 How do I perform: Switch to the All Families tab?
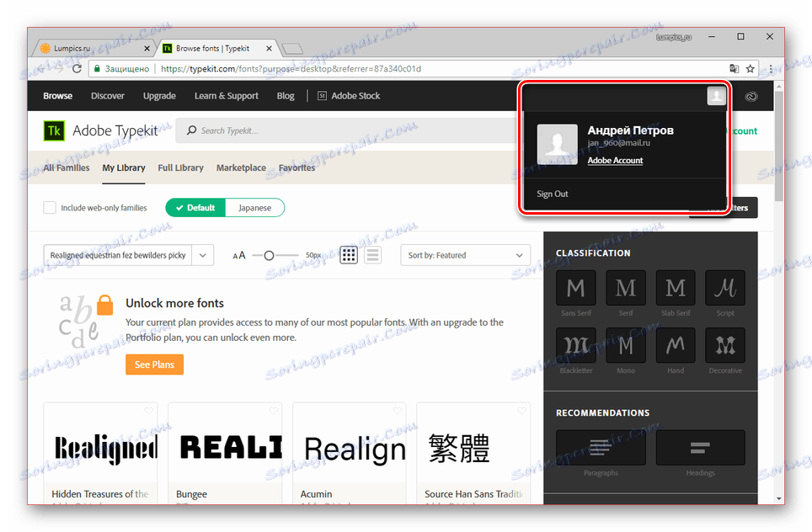point(67,168)
